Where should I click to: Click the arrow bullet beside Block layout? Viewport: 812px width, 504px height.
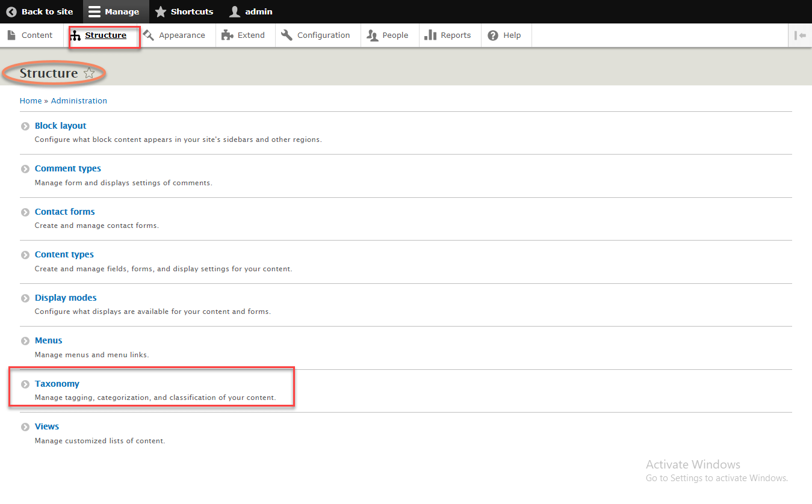(25, 126)
